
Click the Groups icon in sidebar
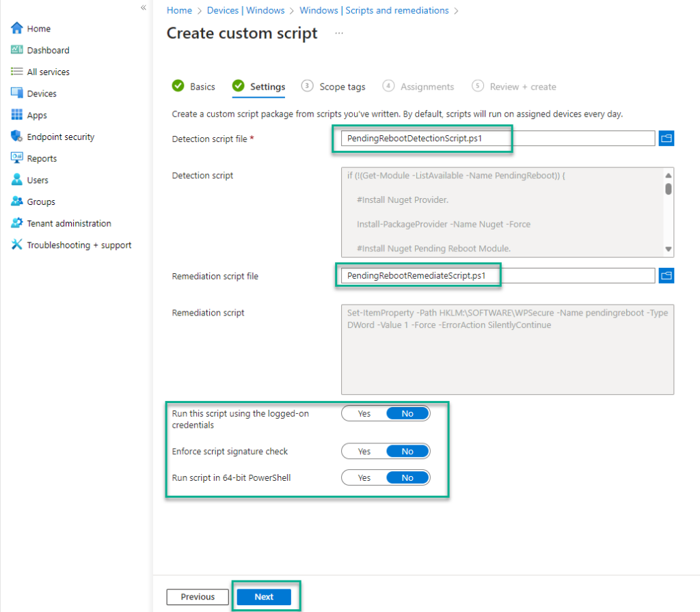tap(17, 201)
